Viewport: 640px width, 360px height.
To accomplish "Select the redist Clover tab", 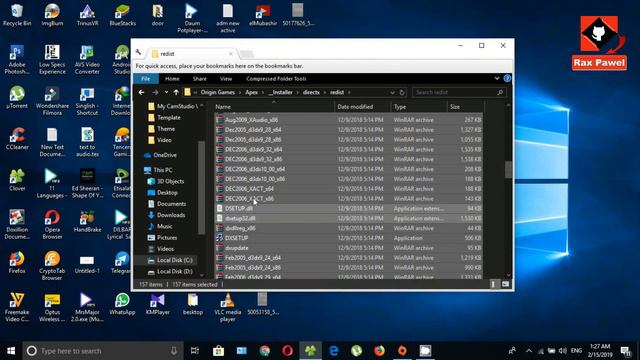I will (191, 53).
